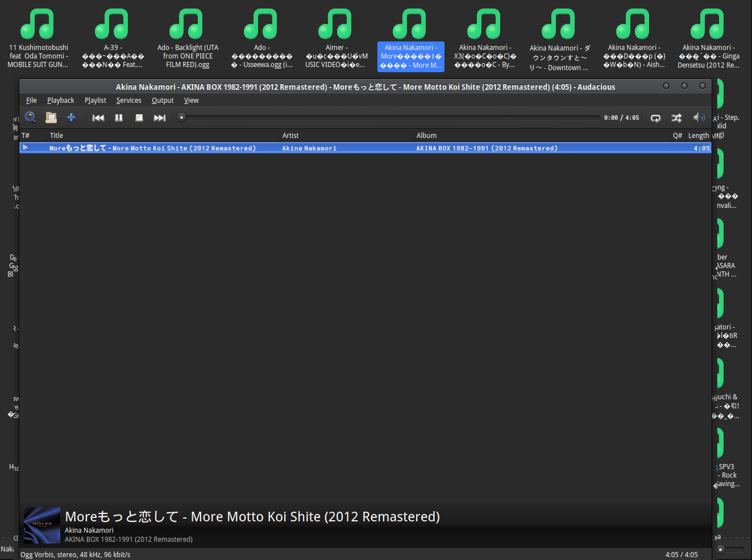This screenshot has height=560, width=752.
Task: Open the File menu
Action: coord(31,101)
